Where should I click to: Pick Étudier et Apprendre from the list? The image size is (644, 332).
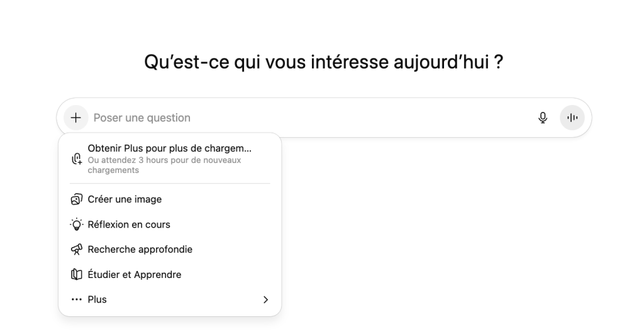(135, 275)
